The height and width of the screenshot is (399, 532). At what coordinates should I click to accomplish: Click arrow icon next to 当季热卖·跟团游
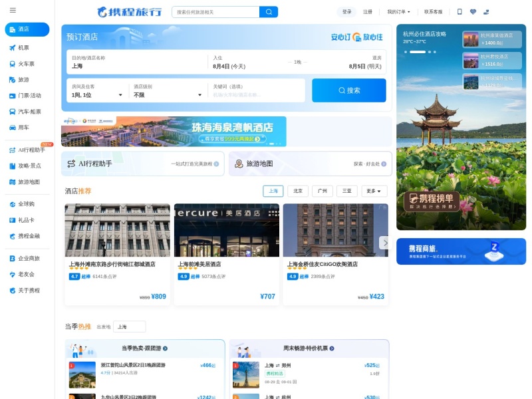pyautogui.click(x=165, y=348)
